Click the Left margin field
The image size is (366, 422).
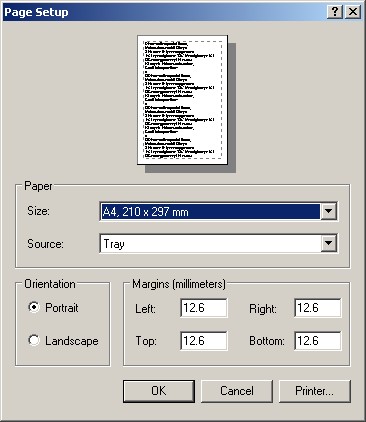[204, 308]
